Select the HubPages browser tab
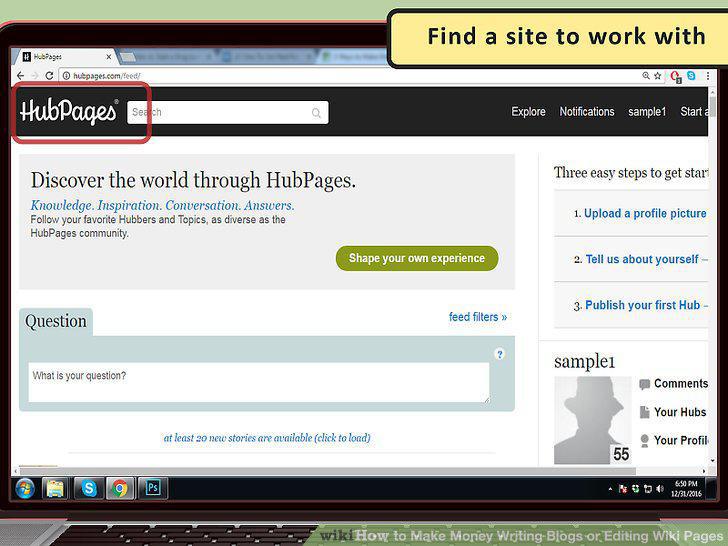728x546 pixels. pyautogui.click(x=67, y=57)
